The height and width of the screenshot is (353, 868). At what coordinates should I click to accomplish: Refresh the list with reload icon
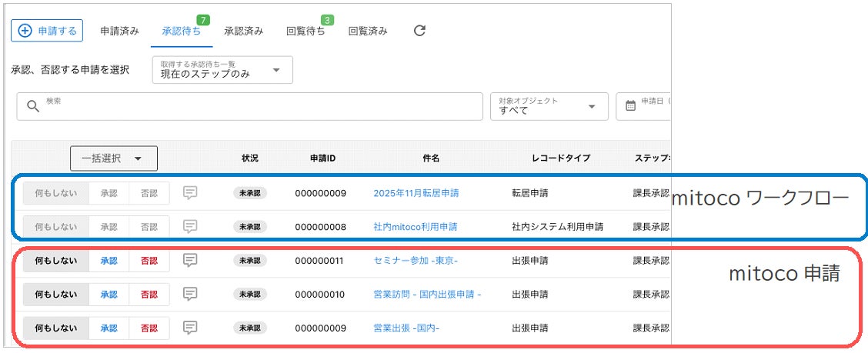pyautogui.click(x=419, y=31)
